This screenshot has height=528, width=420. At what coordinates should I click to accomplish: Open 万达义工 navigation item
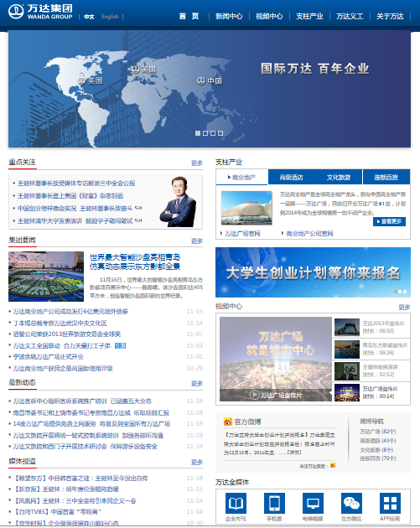click(x=350, y=16)
